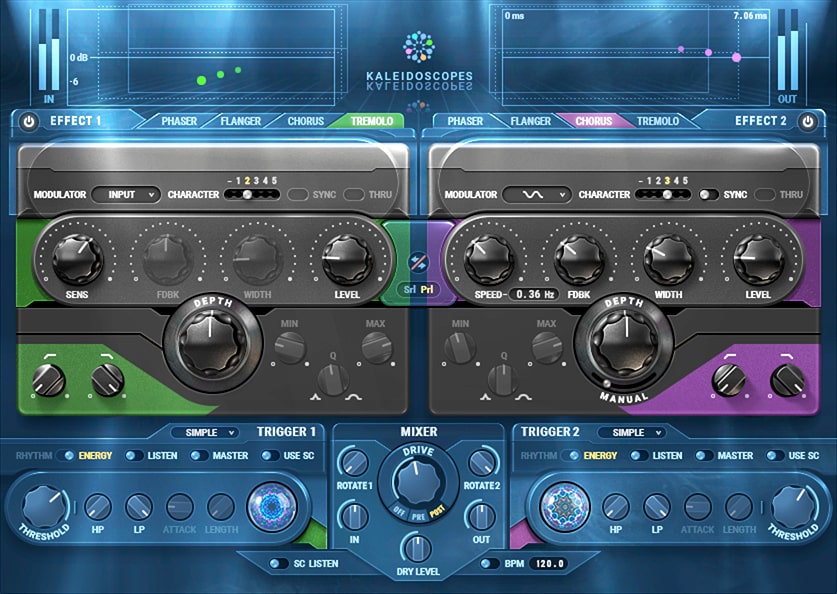The width and height of the screenshot is (837, 594).
Task: Select Srl serial routing
Action: click(410, 289)
